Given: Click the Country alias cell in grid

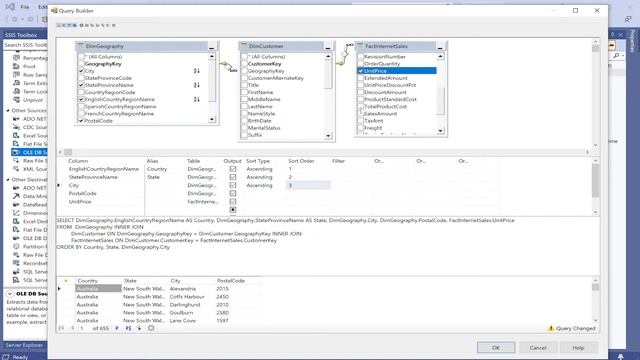Looking at the screenshot, I should pyautogui.click(x=165, y=169).
